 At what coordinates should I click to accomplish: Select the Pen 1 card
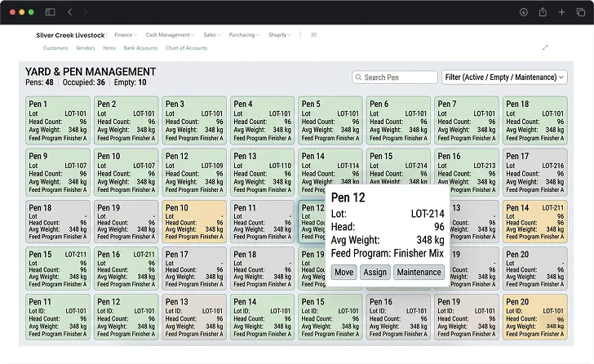tap(58, 121)
